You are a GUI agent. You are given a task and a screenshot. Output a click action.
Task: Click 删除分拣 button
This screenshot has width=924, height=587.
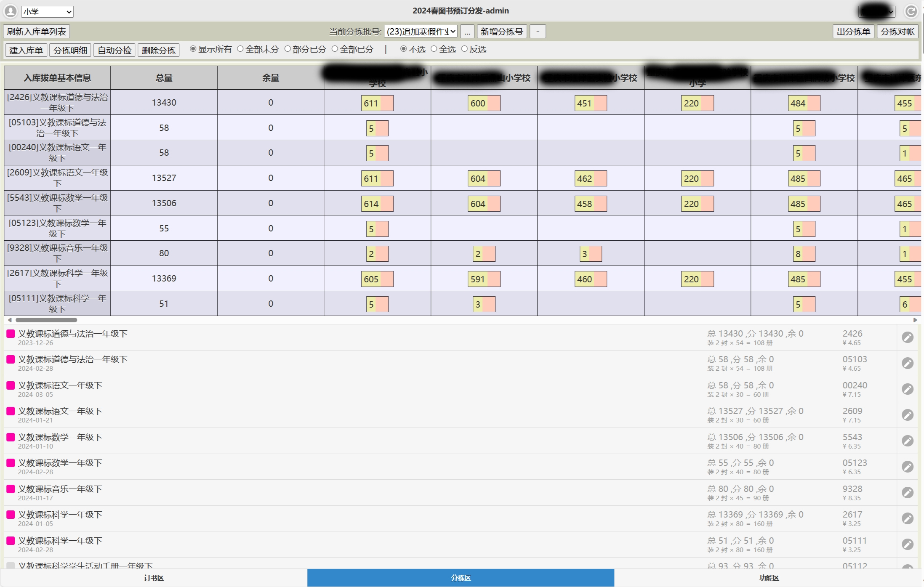159,50
